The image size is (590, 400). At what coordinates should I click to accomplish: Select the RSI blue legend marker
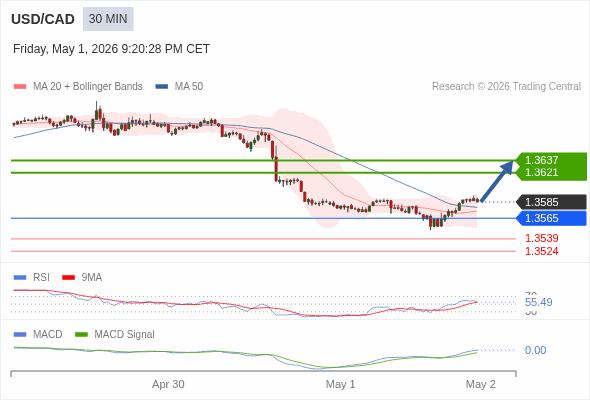20,278
